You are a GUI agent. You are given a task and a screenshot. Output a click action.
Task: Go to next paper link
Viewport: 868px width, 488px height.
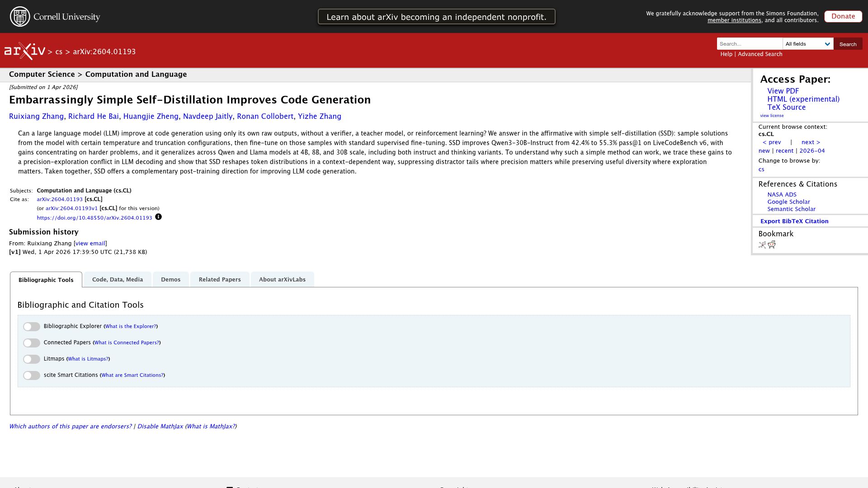[x=811, y=142]
